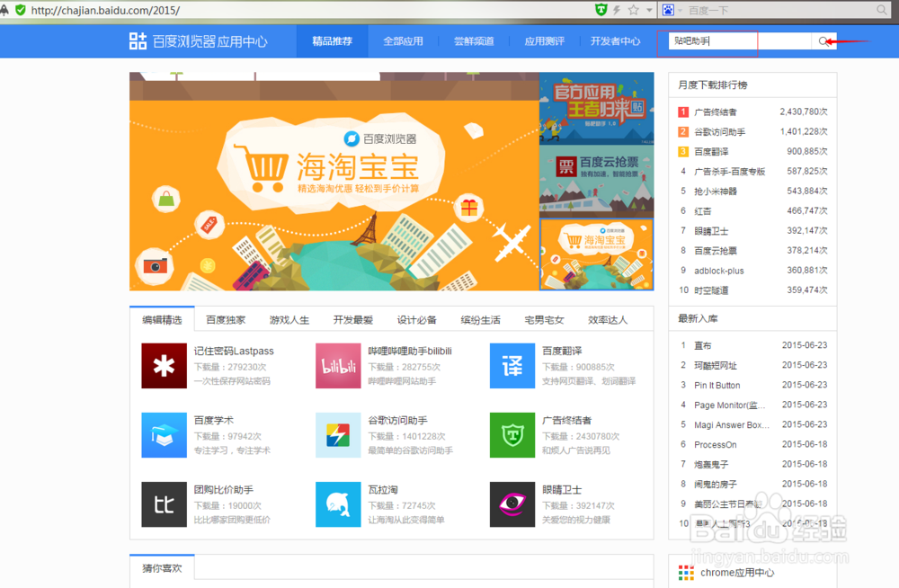Open 广告杀手-百度专版 in ranking list

(x=729, y=172)
